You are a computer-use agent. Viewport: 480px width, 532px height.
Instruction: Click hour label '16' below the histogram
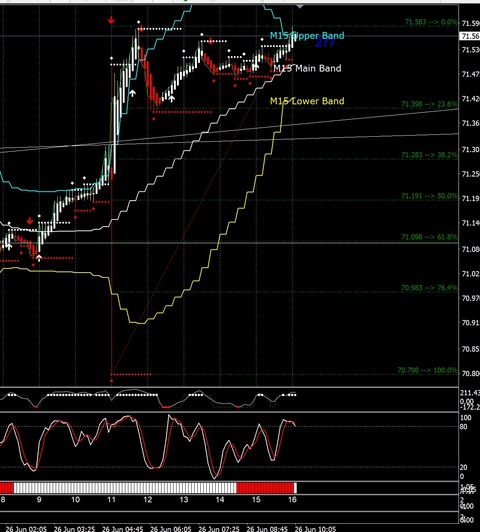click(292, 499)
